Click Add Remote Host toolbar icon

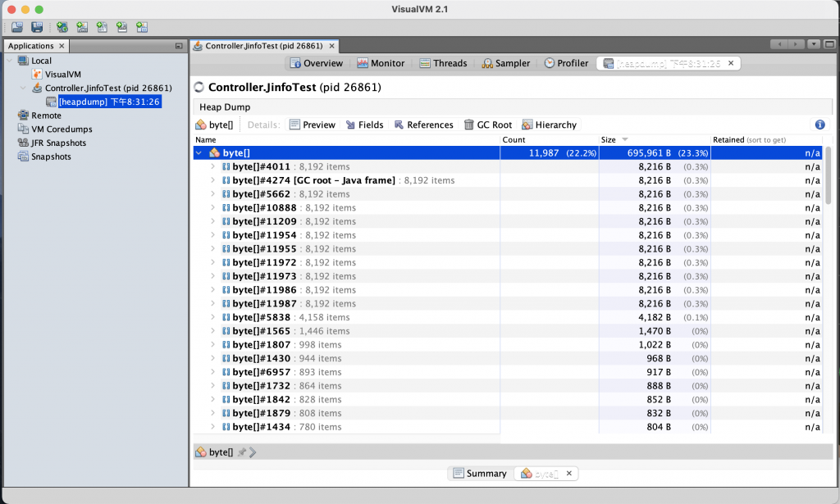click(x=62, y=27)
